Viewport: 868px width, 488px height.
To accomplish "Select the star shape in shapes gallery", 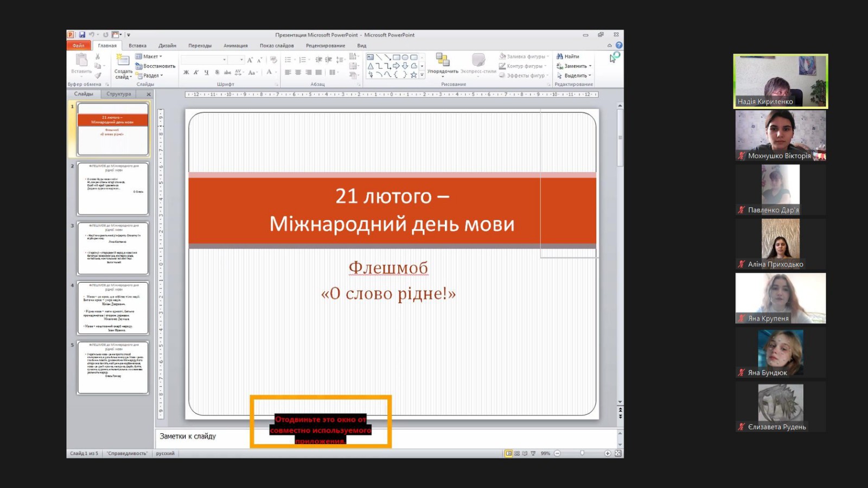I will pyautogui.click(x=413, y=75).
